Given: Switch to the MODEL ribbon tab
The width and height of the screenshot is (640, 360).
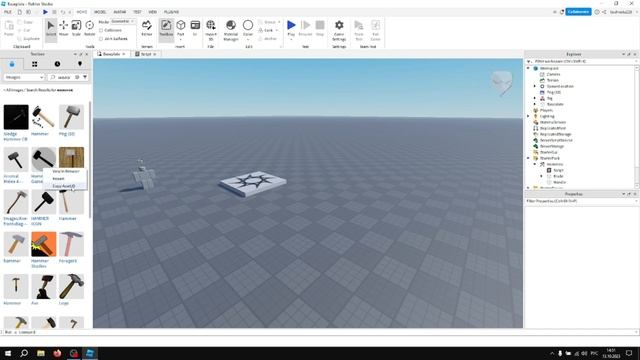Looking at the screenshot, I should (x=100, y=12).
